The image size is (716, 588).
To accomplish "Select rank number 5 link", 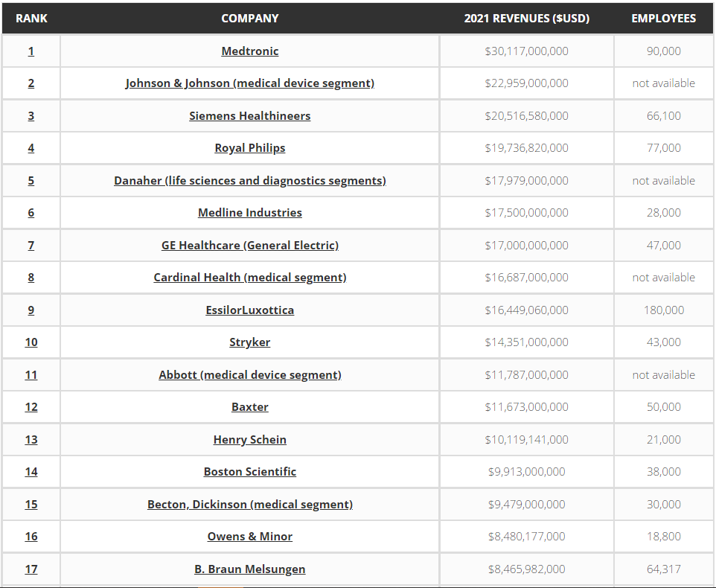I will click(31, 181).
